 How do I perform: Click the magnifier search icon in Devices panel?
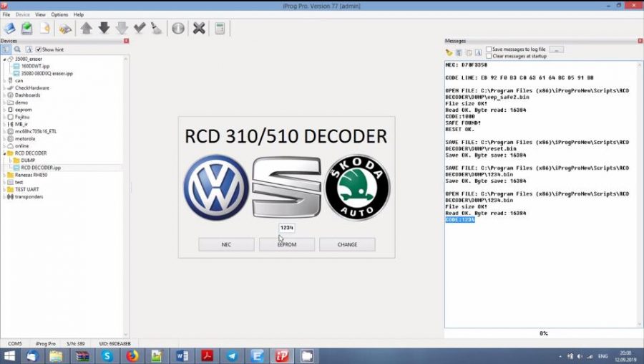click(x=17, y=49)
